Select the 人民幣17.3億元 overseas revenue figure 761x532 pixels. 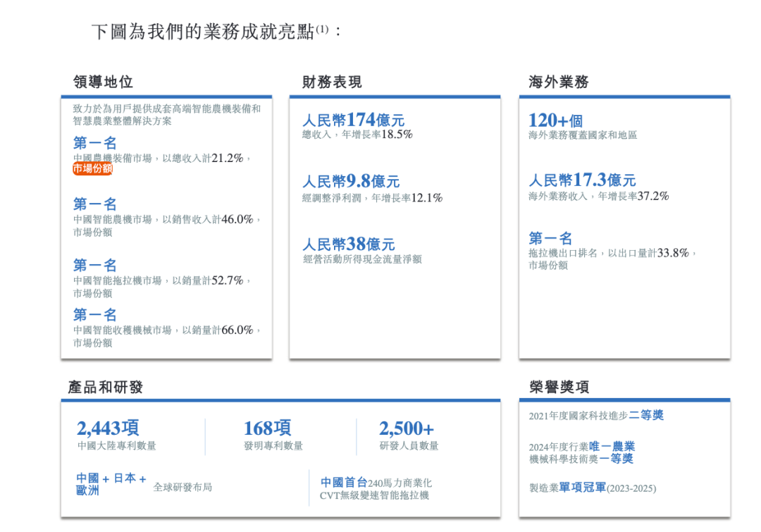(583, 182)
